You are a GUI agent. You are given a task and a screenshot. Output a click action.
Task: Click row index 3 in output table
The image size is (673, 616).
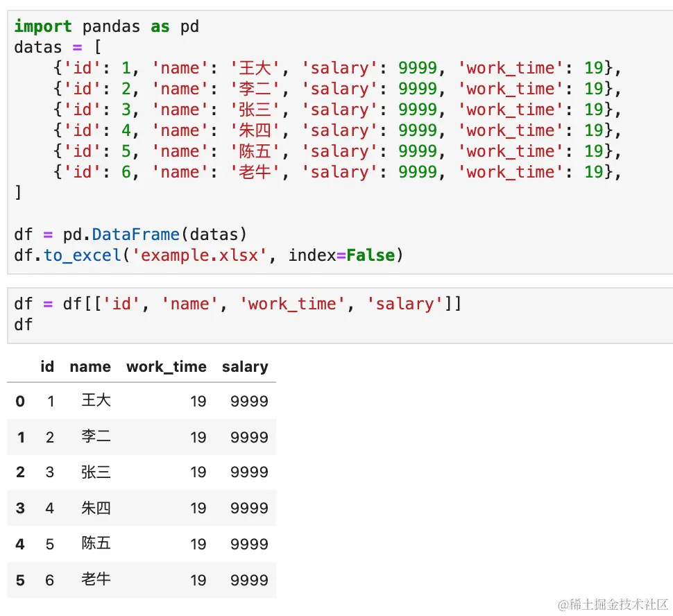tap(20, 508)
